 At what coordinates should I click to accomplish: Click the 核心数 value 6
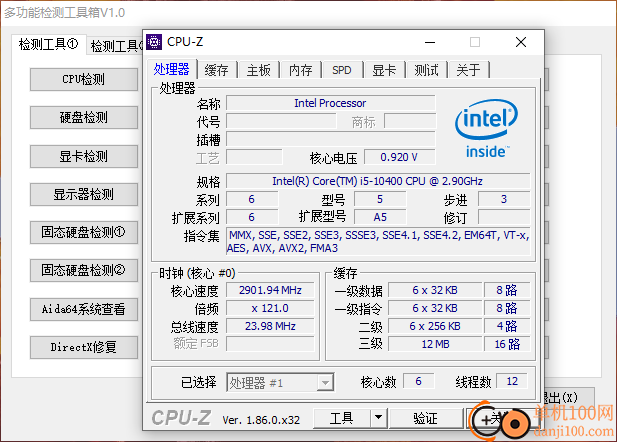point(418,381)
